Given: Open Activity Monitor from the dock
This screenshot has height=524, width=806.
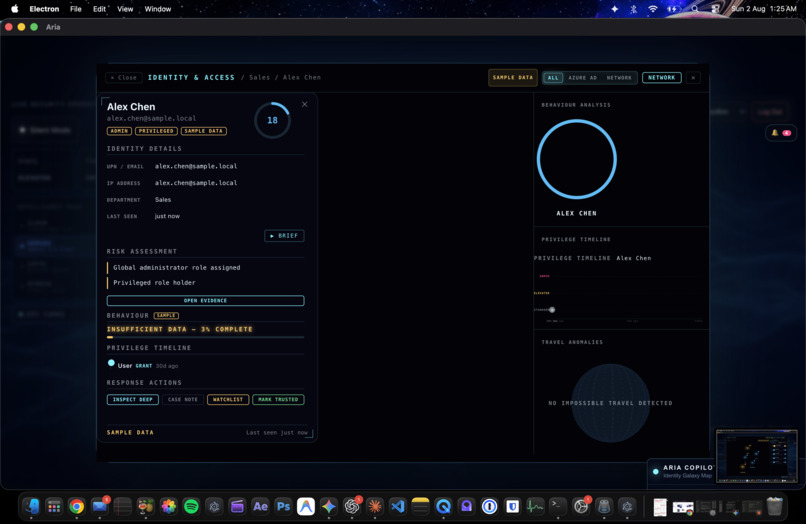Looking at the screenshot, I should point(535,507).
